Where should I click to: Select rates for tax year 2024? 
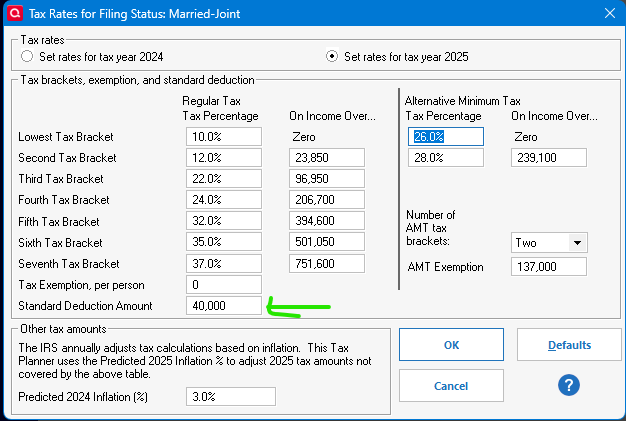pos(27,56)
